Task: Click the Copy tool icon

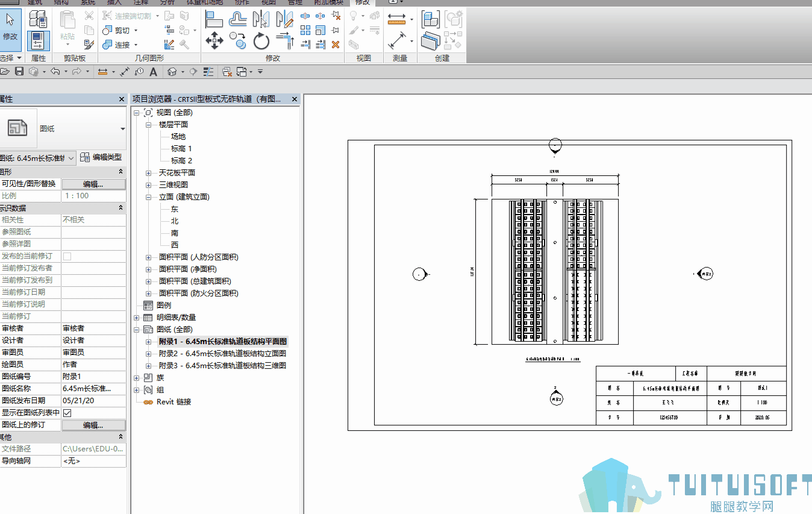Action: click(x=238, y=41)
